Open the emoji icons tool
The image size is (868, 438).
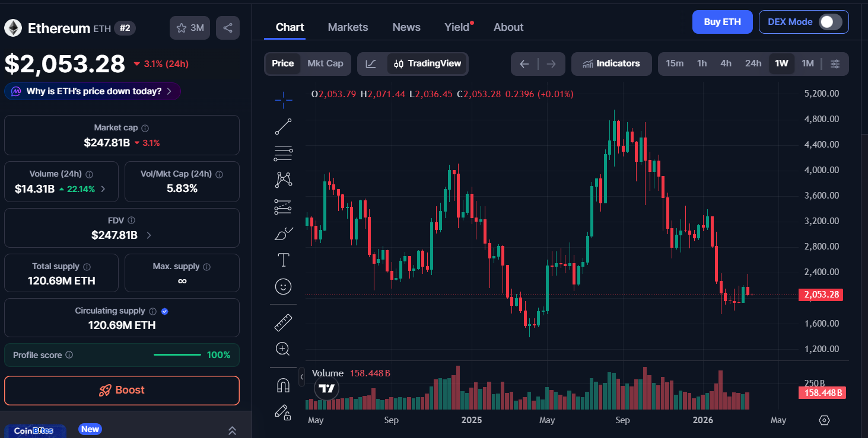(284, 287)
